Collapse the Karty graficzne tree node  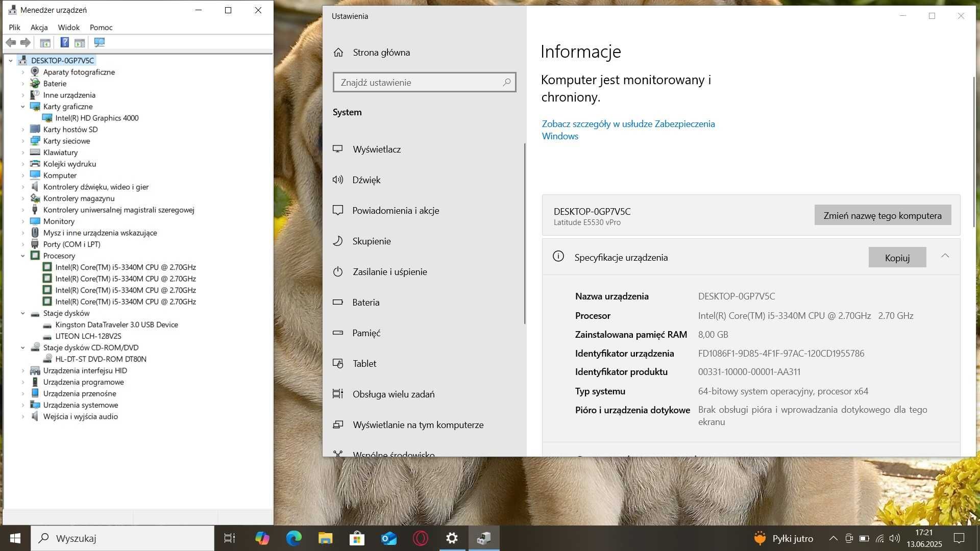(x=22, y=107)
